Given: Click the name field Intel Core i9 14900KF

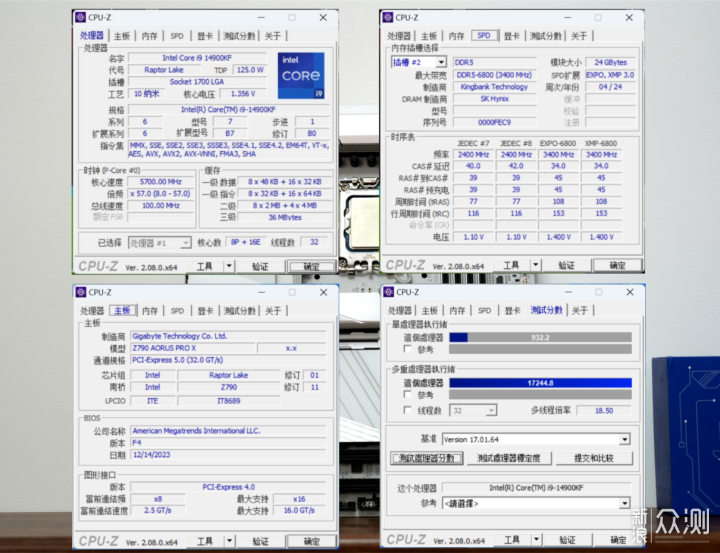Looking at the screenshot, I should (197, 58).
